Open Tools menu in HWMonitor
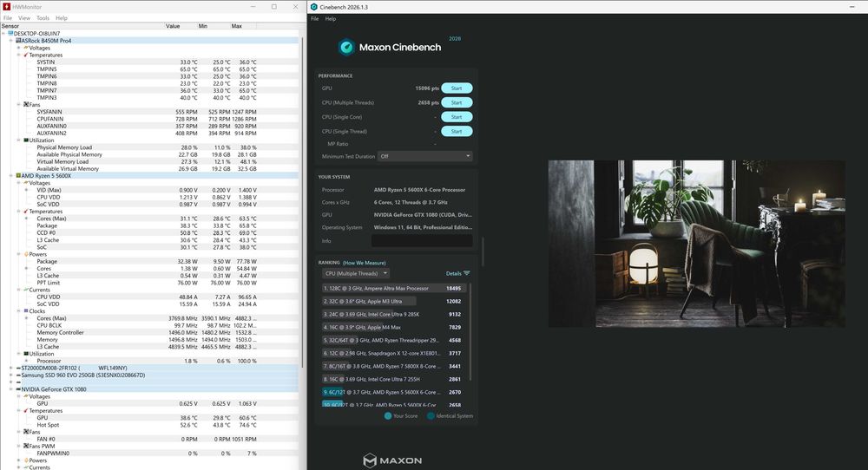This screenshot has height=470, width=868. coord(43,17)
